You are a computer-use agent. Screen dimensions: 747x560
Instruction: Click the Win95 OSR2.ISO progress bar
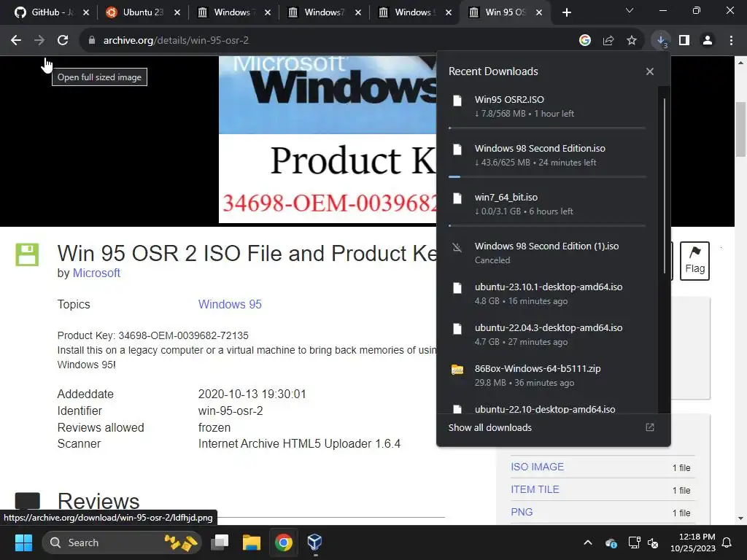click(547, 128)
